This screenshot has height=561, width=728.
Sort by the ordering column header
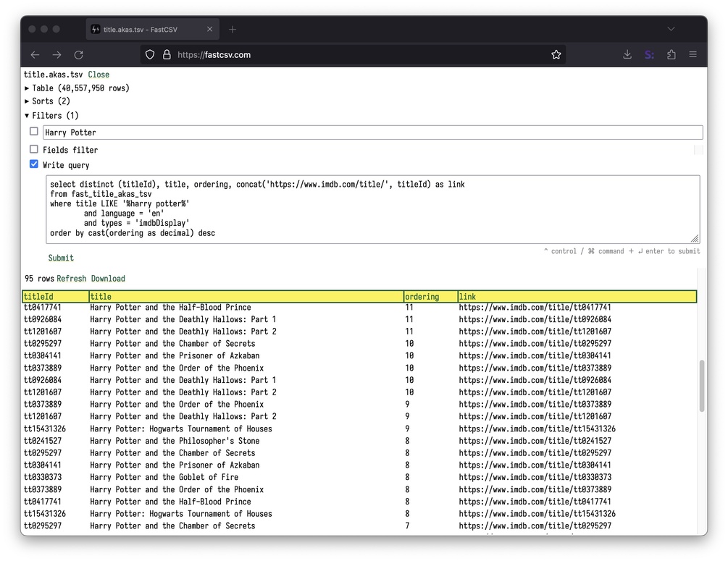(x=430, y=297)
